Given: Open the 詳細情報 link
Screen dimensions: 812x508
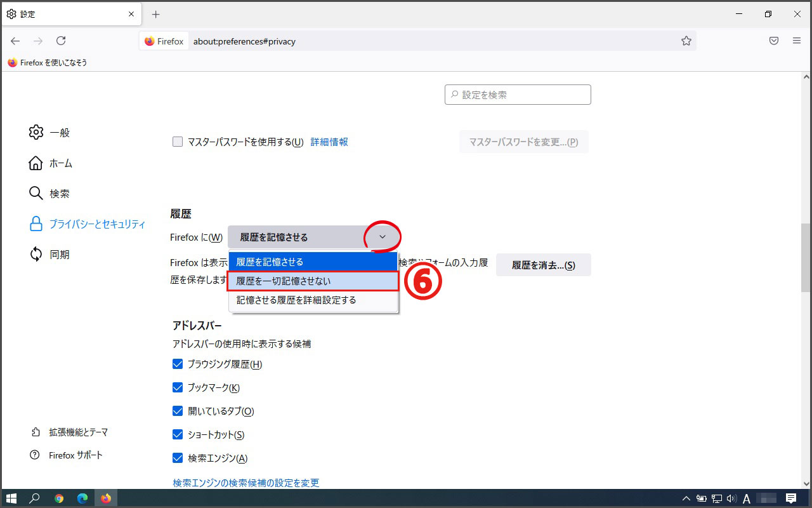Looking at the screenshot, I should click(x=329, y=142).
